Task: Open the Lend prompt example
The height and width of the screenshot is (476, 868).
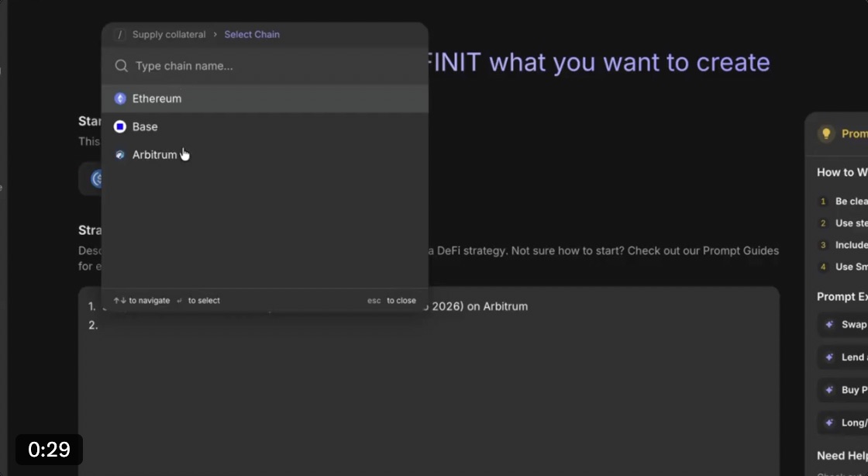Action: pyautogui.click(x=844, y=357)
